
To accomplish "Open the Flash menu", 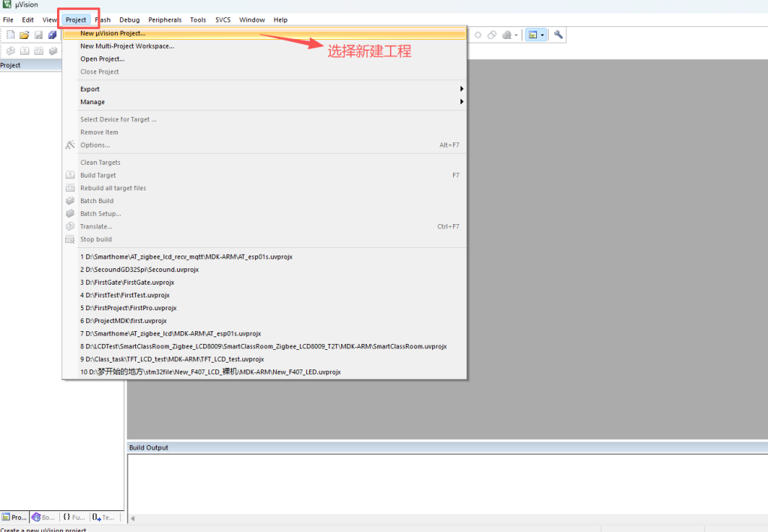I will click(x=103, y=19).
